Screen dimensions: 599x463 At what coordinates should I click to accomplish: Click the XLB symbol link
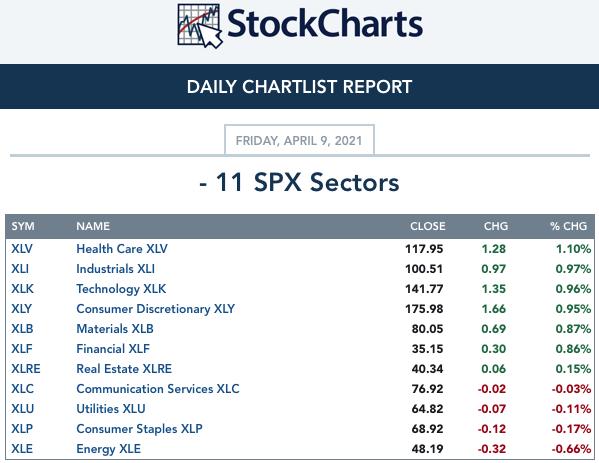[x=22, y=329]
